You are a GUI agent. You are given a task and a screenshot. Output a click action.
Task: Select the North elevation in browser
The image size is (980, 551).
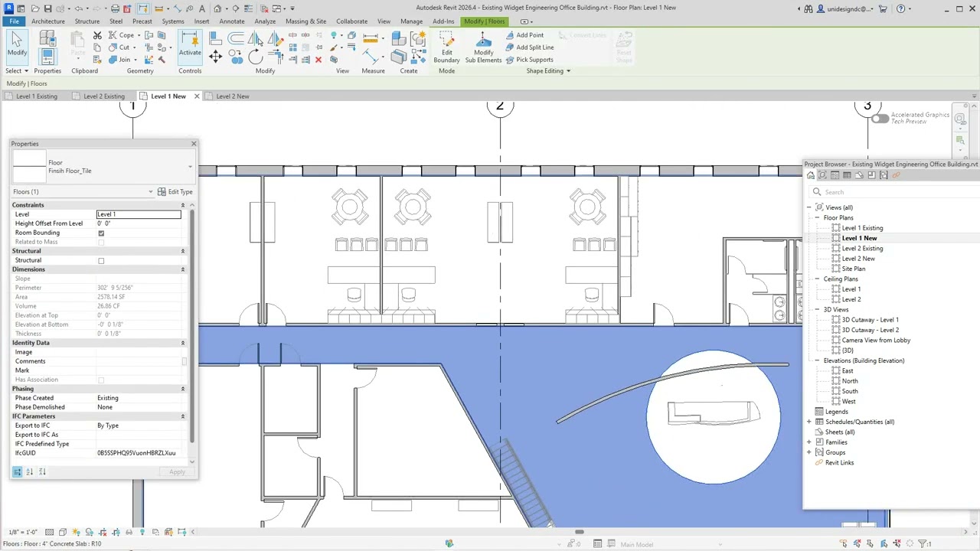click(x=850, y=381)
